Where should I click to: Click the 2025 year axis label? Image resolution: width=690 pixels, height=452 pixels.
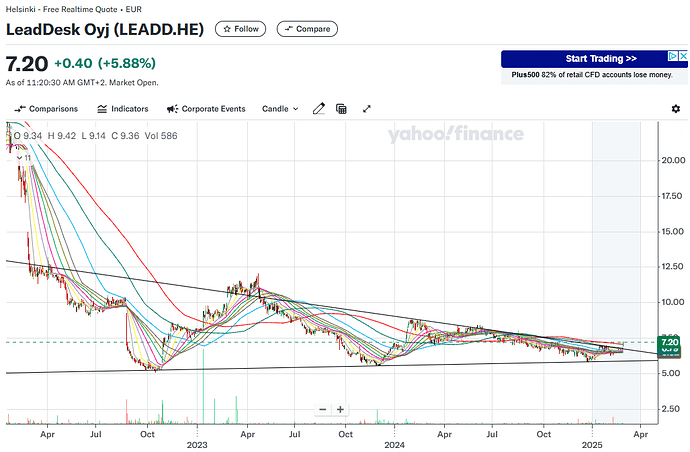(592, 445)
